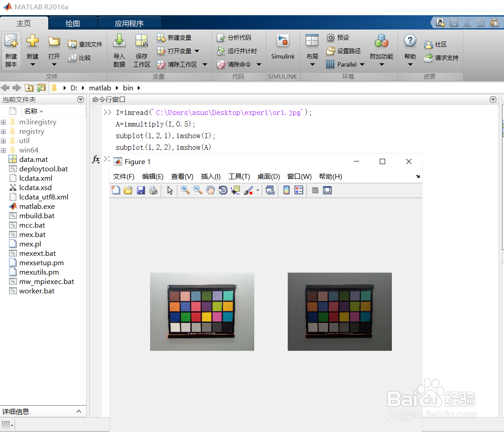The height and width of the screenshot is (432, 504).
Task: Click the matlab segment in the path
Action: point(100,88)
